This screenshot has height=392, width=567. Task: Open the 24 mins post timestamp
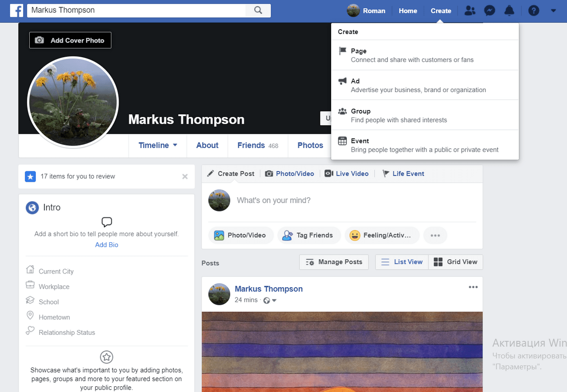(x=246, y=300)
